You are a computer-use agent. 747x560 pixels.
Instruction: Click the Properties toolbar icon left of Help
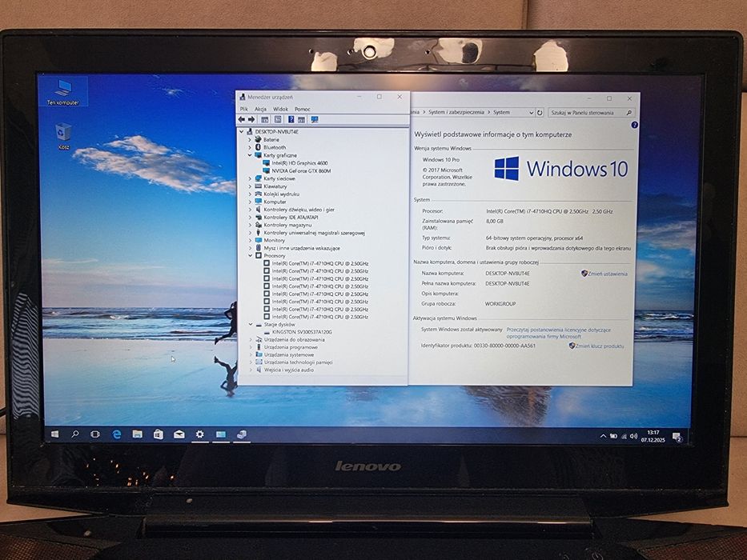[x=278, y=119]
